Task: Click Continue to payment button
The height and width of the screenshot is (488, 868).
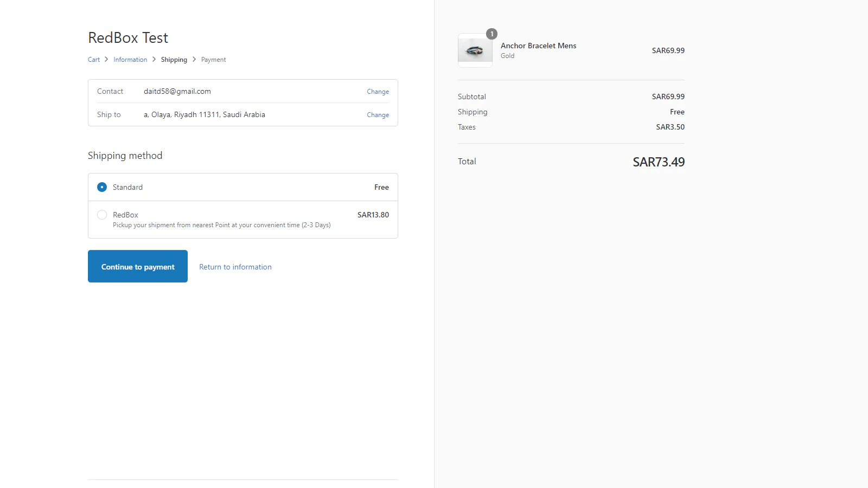Action: 138,266
